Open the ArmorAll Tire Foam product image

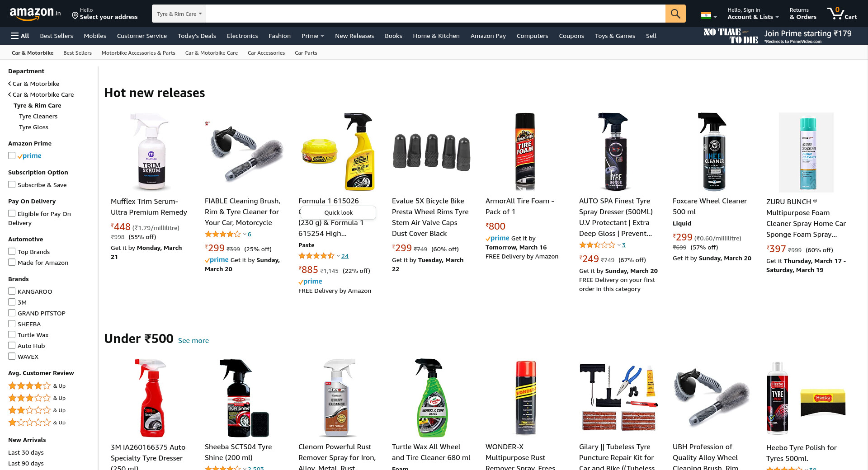pos(525,152)
